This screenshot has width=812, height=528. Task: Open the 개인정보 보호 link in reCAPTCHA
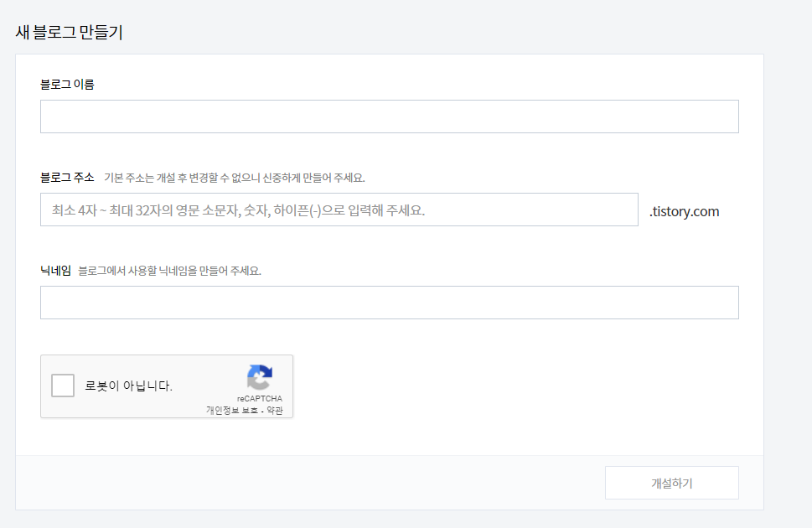(x=232, y=411)
